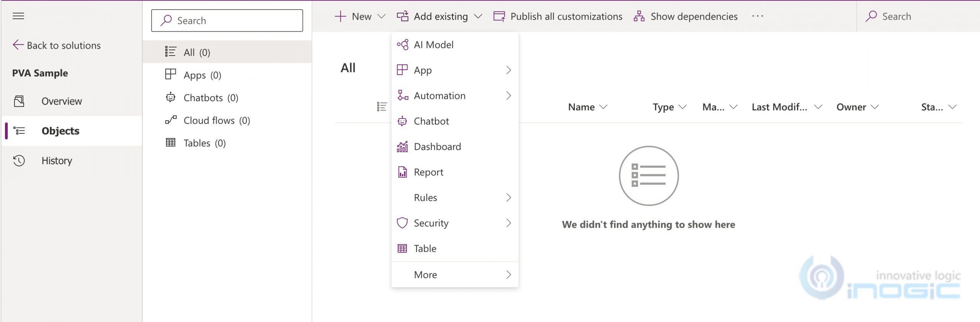Focus the objects panel Search box

227,21
